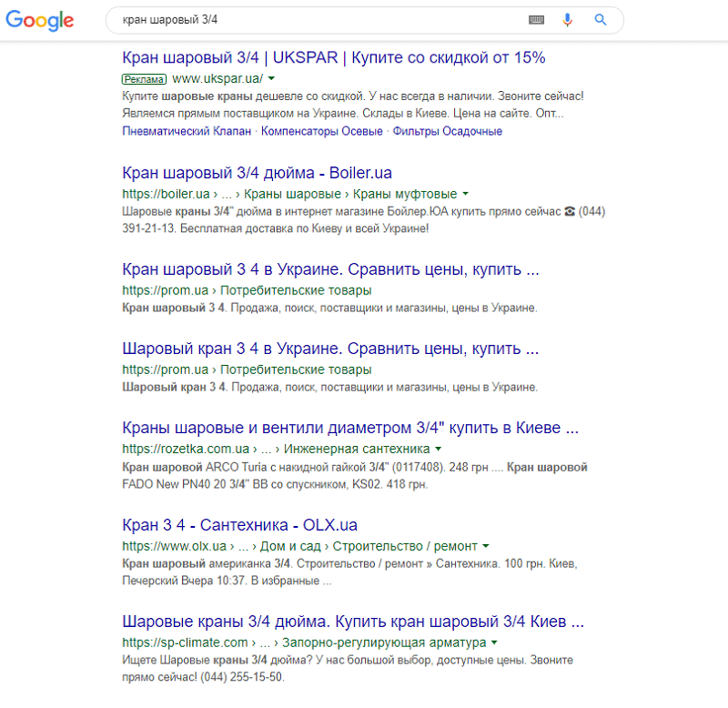
Task: Open Шаровый кран 3 4 в Украине result
Action: coord(330,349)
